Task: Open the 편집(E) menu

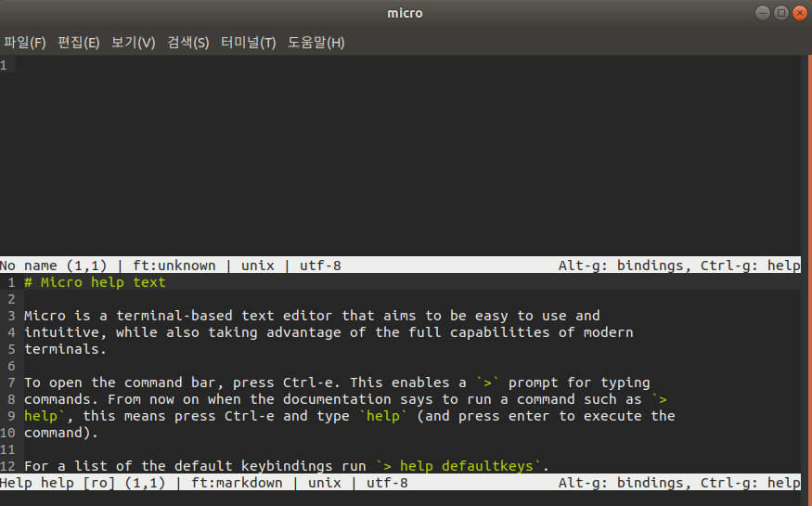Action: pyautogui.click(x=79, y=43)
